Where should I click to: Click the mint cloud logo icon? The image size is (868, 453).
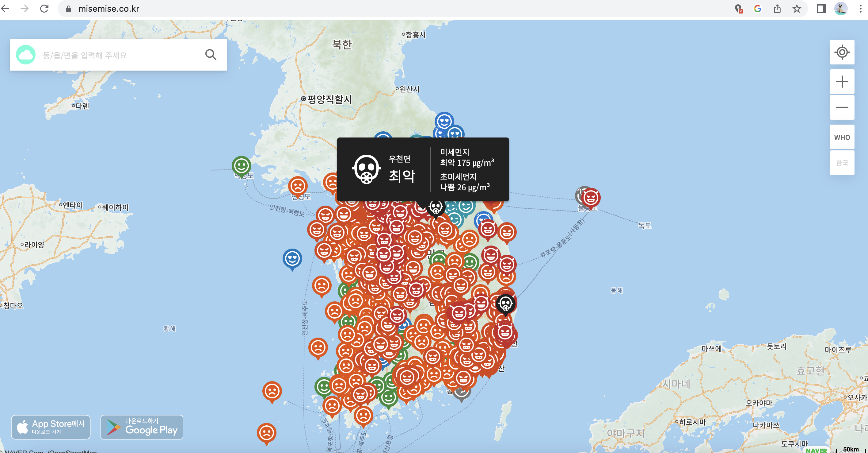coord(26,55)
